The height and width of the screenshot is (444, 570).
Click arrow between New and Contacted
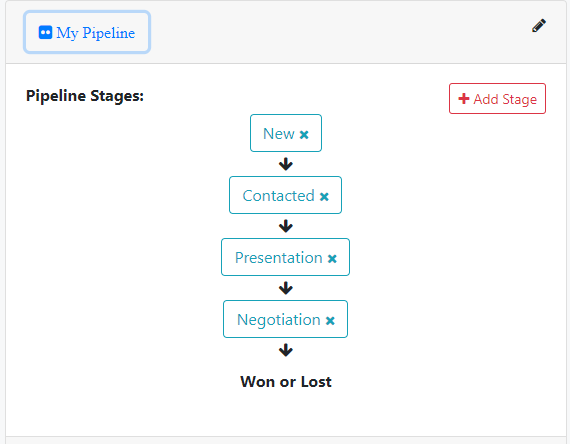286,164
